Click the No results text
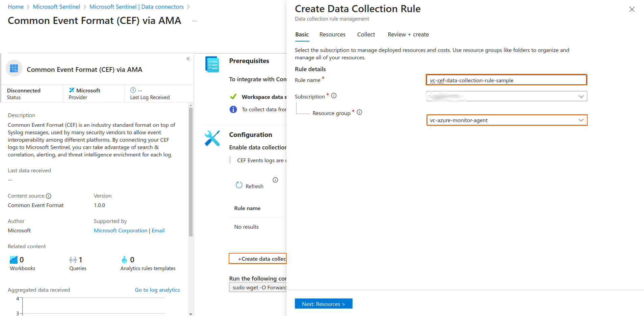The image size is (644, 316). pyautogui.click(x=246, y=227)
